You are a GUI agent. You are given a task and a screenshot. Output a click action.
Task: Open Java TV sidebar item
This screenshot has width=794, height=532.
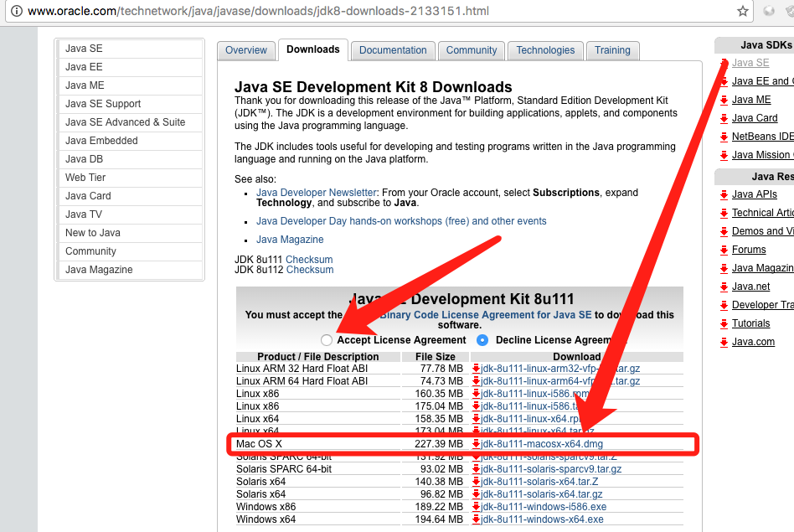click(x=130, y=214)
